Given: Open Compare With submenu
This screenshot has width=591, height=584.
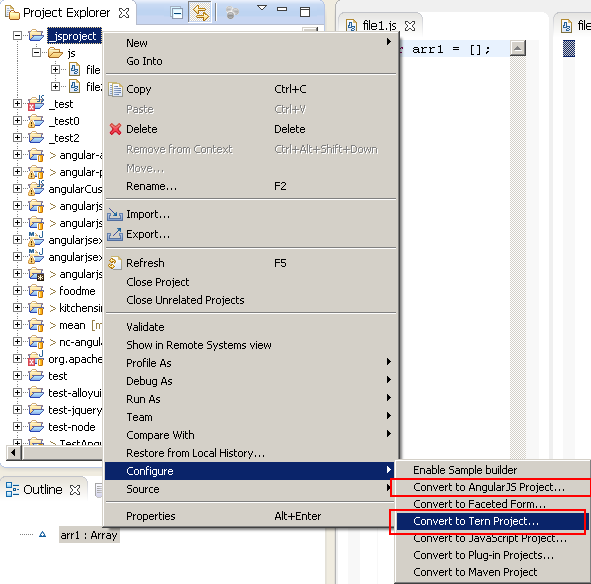Looking at the screenshot, I should (x=250, y=435).
